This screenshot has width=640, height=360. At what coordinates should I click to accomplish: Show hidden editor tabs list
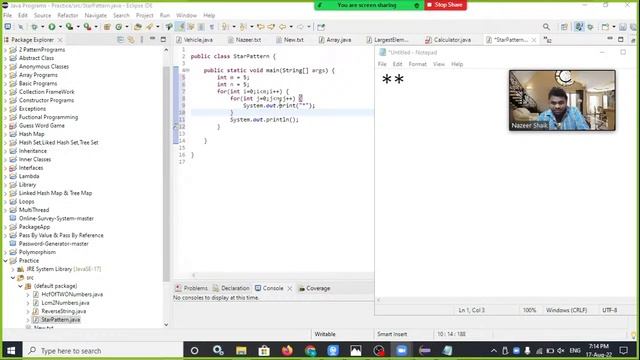[x=547, y=40]
